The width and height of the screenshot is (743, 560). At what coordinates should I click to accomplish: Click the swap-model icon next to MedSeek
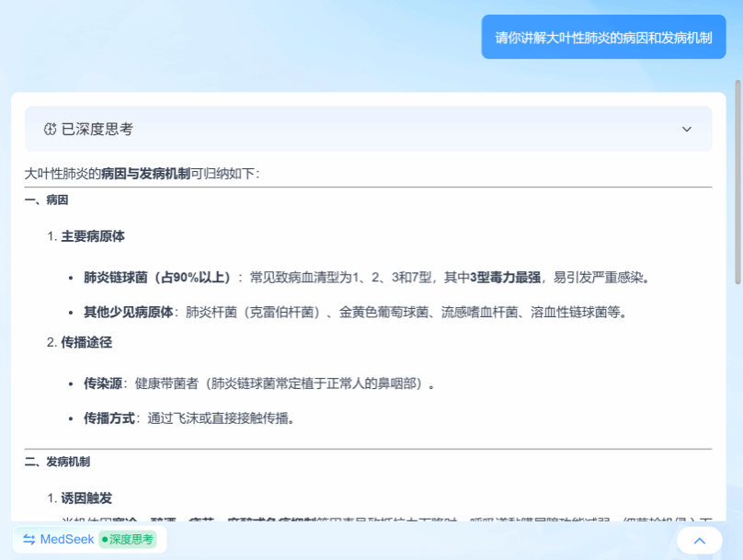click(x=29, y=539)
